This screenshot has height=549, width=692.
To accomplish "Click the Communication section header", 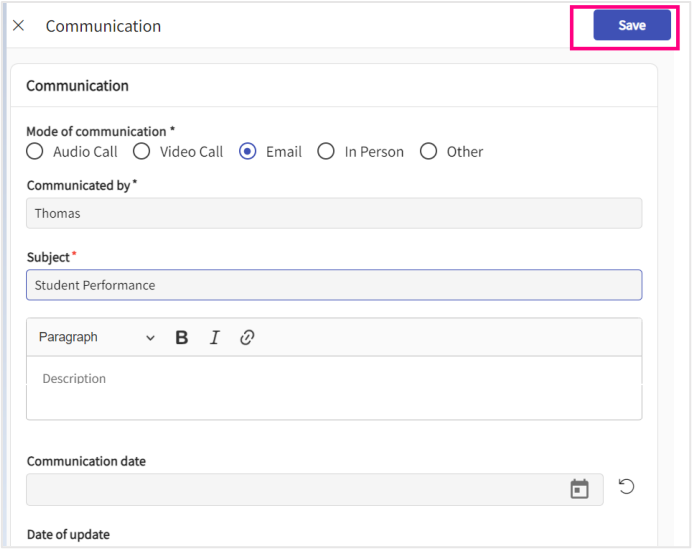I will 78,86.
